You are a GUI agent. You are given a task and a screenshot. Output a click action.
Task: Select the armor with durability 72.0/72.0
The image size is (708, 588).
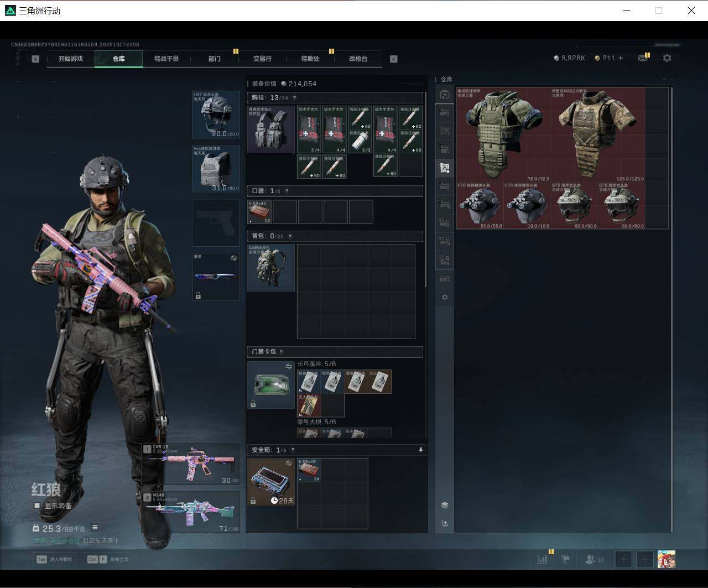pyautogui.click(x=503, y=134)
